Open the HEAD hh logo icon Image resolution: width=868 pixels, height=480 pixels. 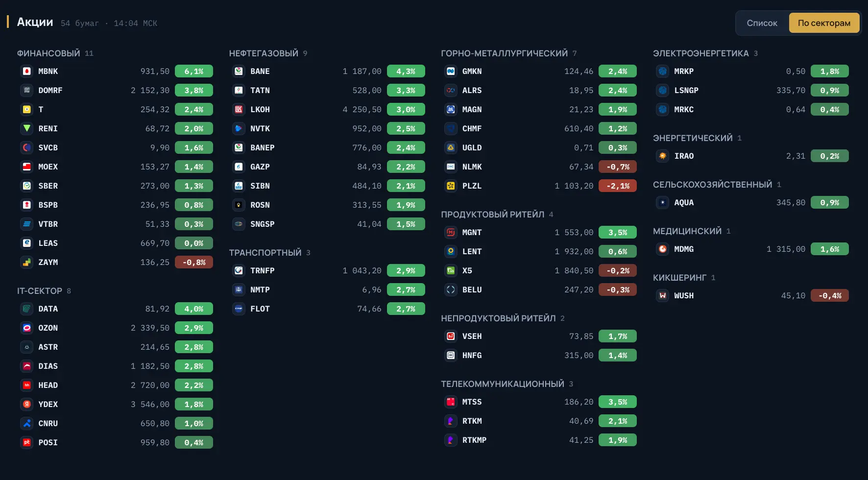click(x=27, y=385)
